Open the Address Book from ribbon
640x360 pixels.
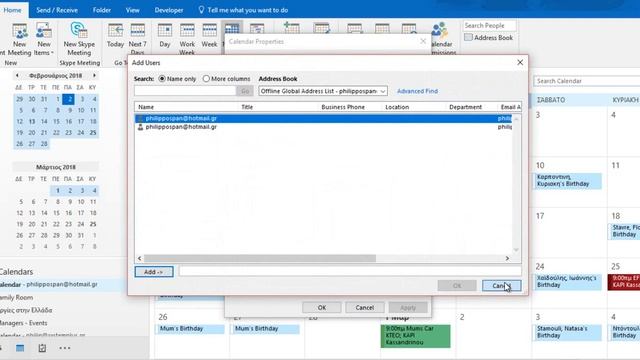pyautogui.click(x=489, y=38)
